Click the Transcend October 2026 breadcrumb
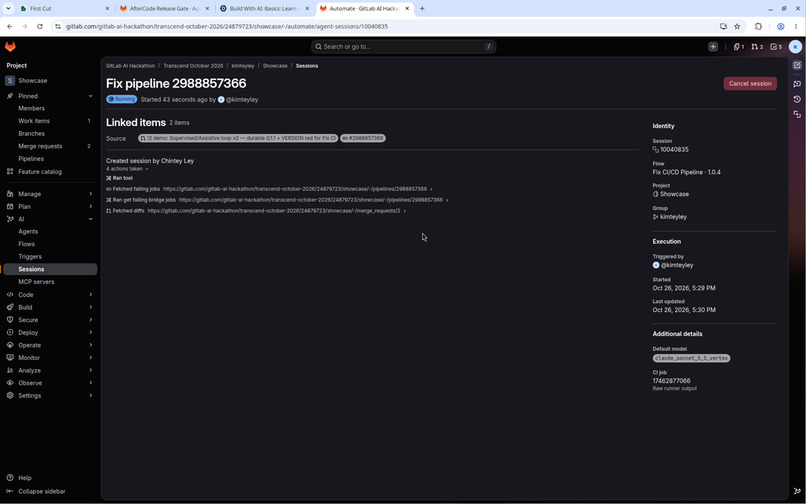This screenshot has width=806, height=504. [x=193, y=66]
